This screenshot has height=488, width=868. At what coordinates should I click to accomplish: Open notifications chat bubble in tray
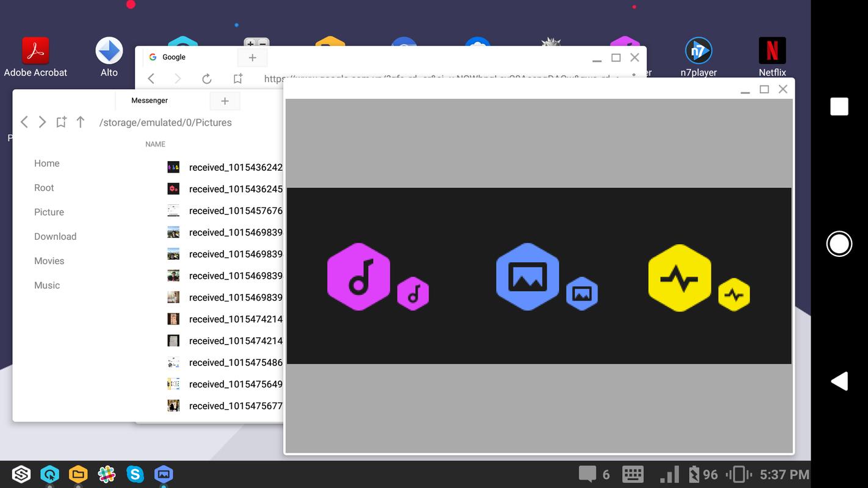(x=587, y=474)
